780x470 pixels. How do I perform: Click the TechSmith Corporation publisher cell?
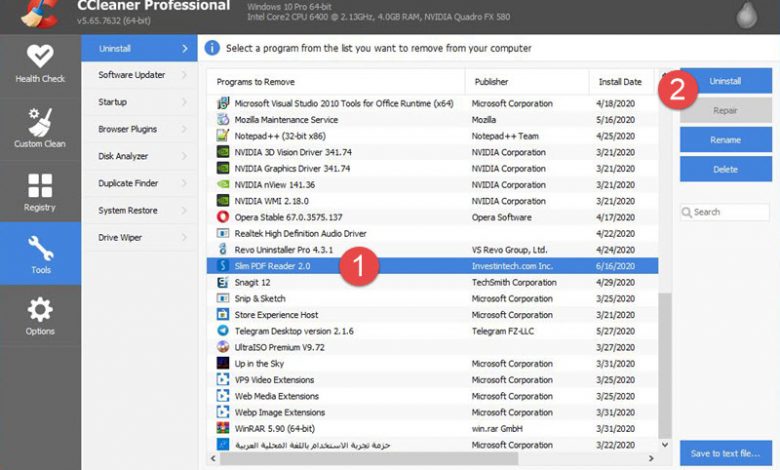click(514, 282)
